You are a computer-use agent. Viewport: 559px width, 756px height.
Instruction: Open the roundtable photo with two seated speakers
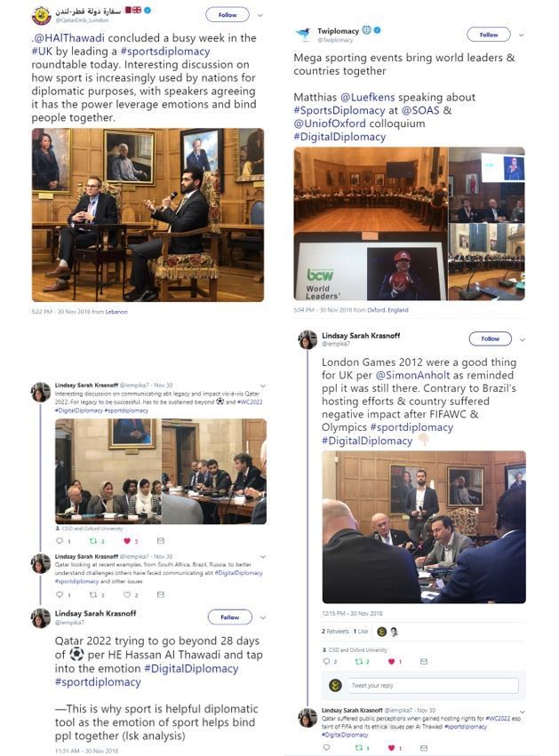[x=148, y=215]
